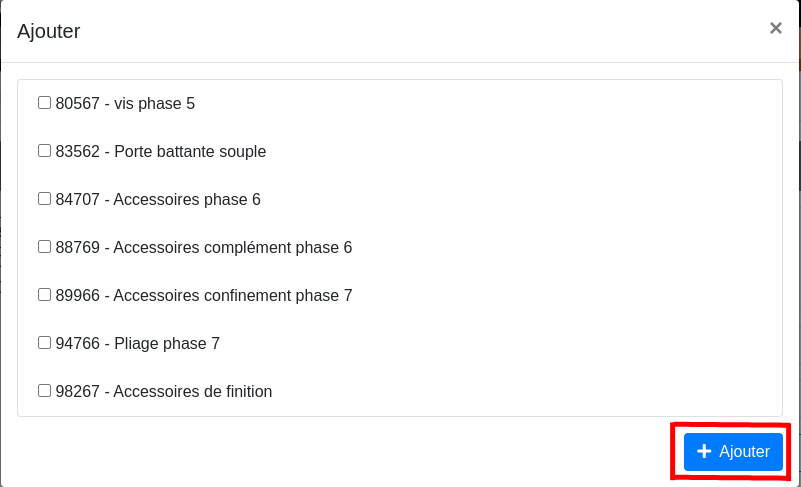Click the "Porte battante souple" item label
The image size is (801, 487).
(190, 152)
